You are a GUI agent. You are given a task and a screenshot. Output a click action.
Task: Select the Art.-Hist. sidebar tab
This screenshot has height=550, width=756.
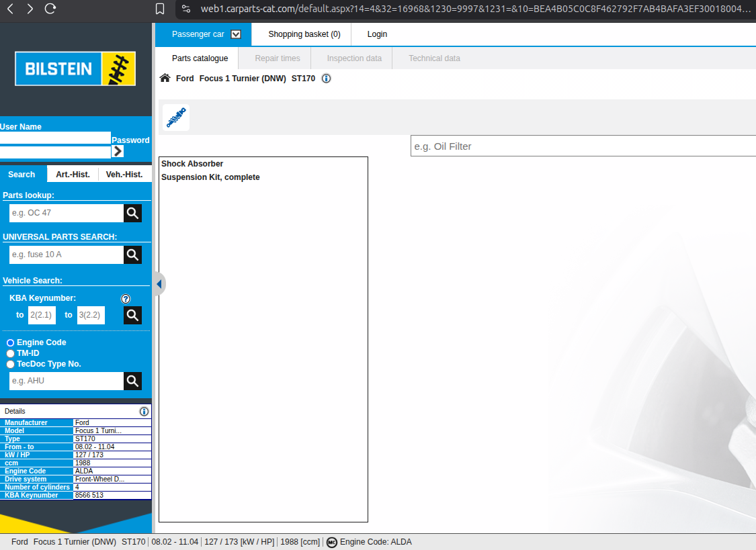73,175
